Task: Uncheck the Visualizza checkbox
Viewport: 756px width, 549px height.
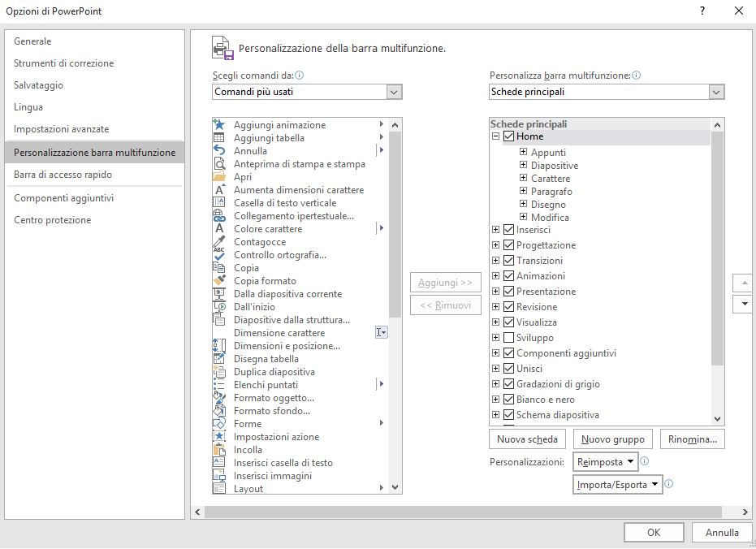Action: (x=508, y=322)
